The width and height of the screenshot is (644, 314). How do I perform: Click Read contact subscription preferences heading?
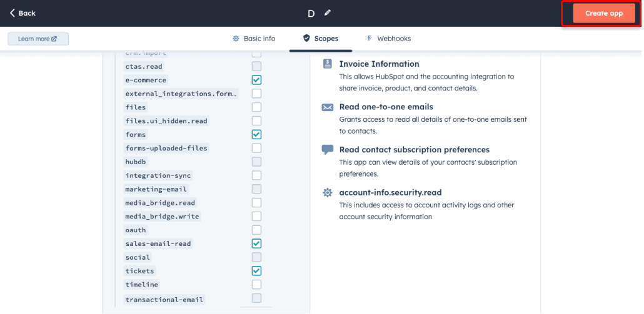(x=415, y=150)
